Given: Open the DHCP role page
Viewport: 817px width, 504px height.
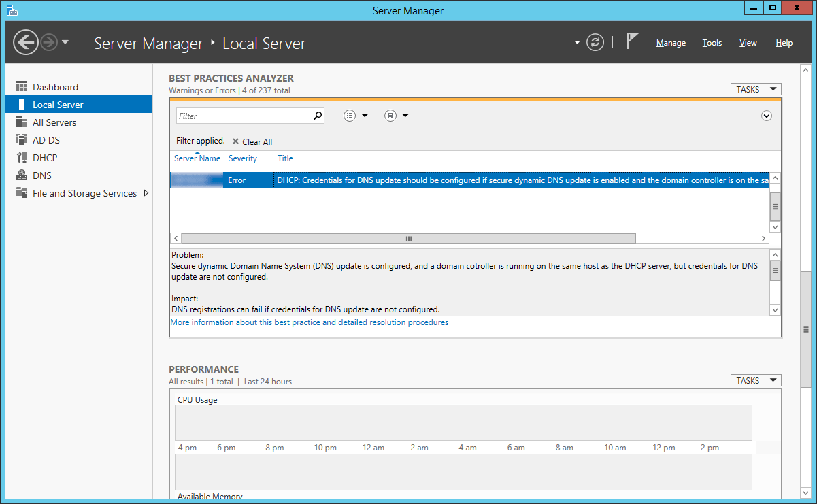Looking at the screenshot, I should point(79,158).
